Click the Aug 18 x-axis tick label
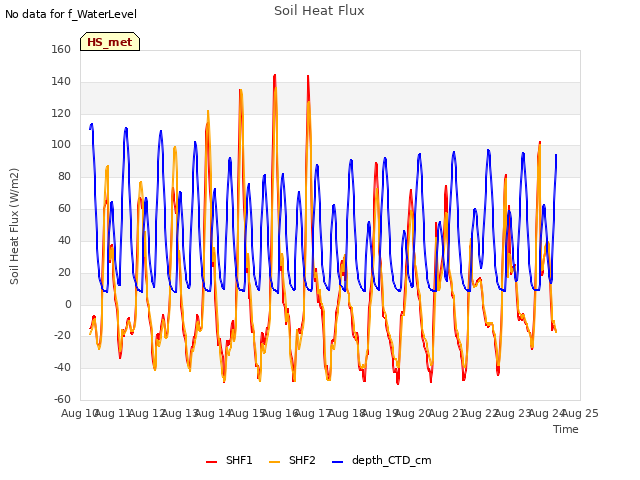This screenshot has height=480, width=640. pos(347,413)
